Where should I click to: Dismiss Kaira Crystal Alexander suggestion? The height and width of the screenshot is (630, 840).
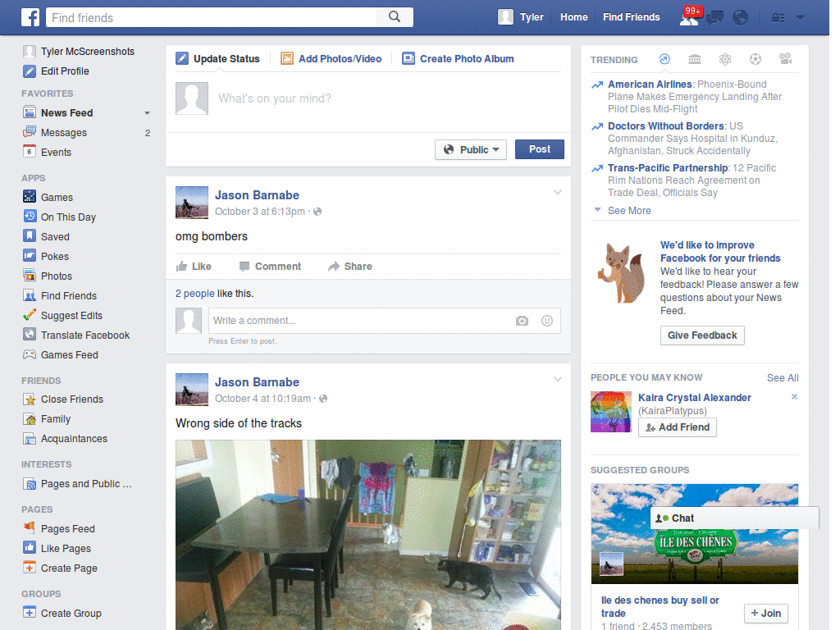pyautogui.click(x=794, y=397)
